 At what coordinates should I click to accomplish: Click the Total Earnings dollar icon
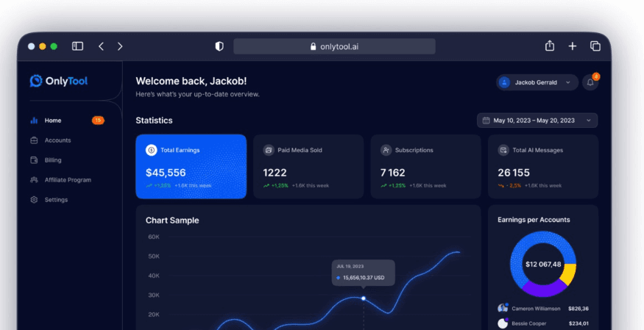pyautogui.click(x=151, y=150)
